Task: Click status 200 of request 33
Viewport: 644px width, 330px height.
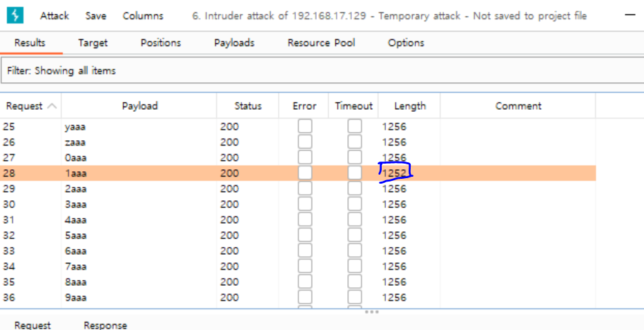Action: tap(229, 251)
